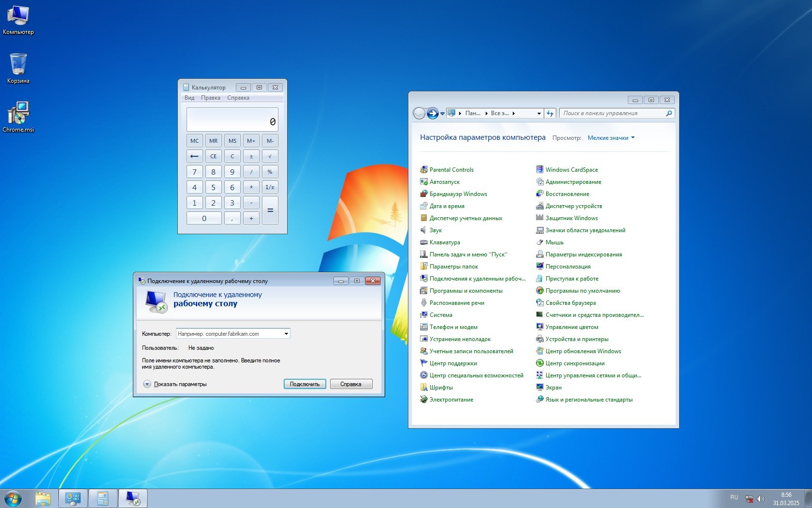Open the address bar history dropdown arrow
812x508 pixels.
click(x=539, y=113)
